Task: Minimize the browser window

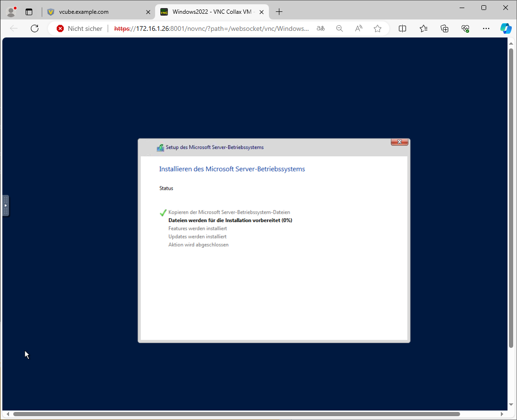Action: point(462,8)
